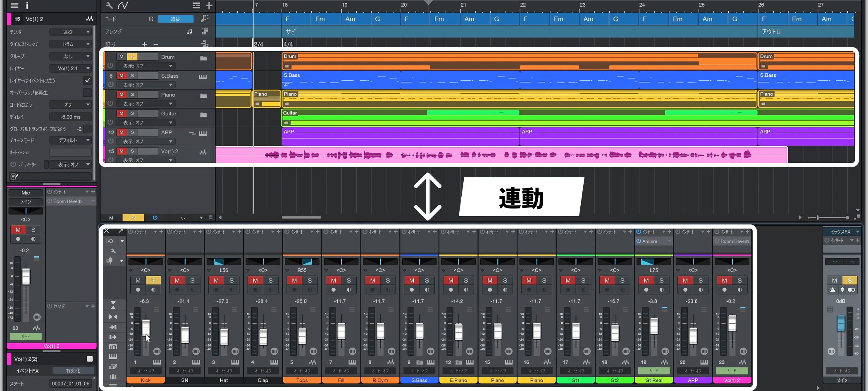Click the add track plus icon
This screenshot has height=391, width=868.
tap(209, 5)
